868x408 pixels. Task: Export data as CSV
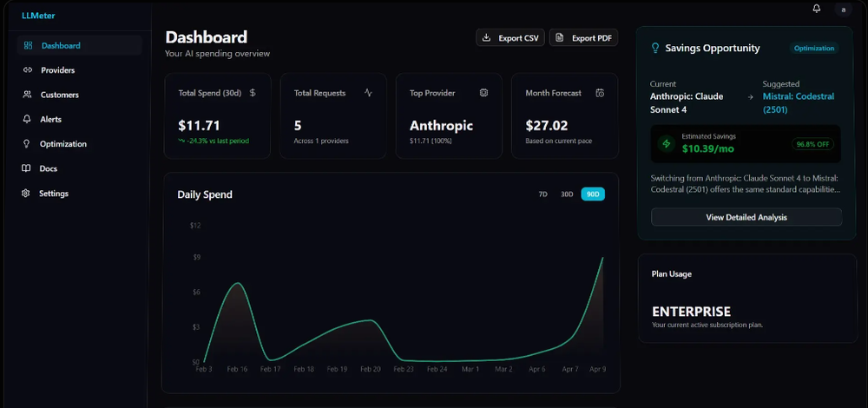pyautogui.click(x=510, y=37)
